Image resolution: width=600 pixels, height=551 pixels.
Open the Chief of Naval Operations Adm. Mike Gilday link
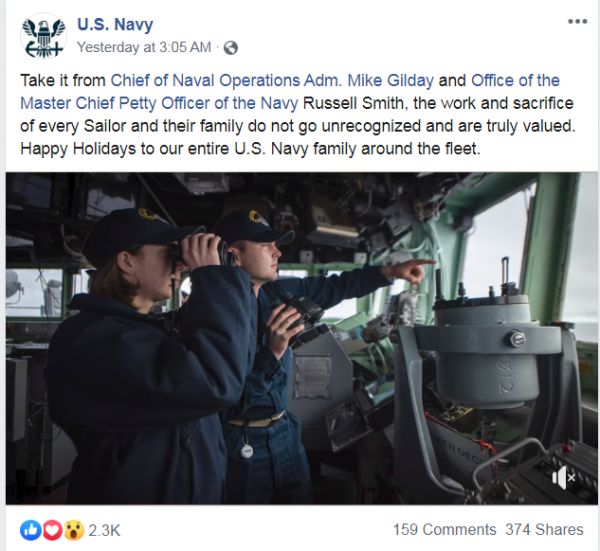coord(270,80)
